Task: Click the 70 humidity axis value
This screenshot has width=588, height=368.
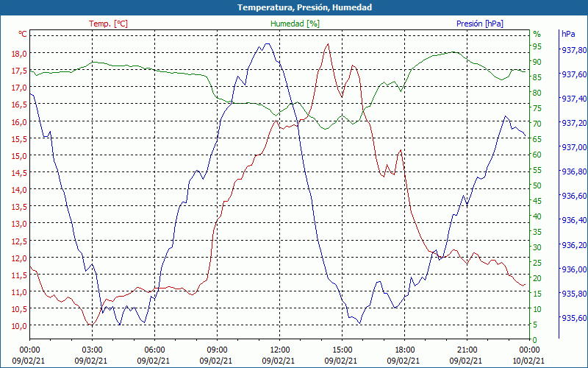Action: pos(537,124)
